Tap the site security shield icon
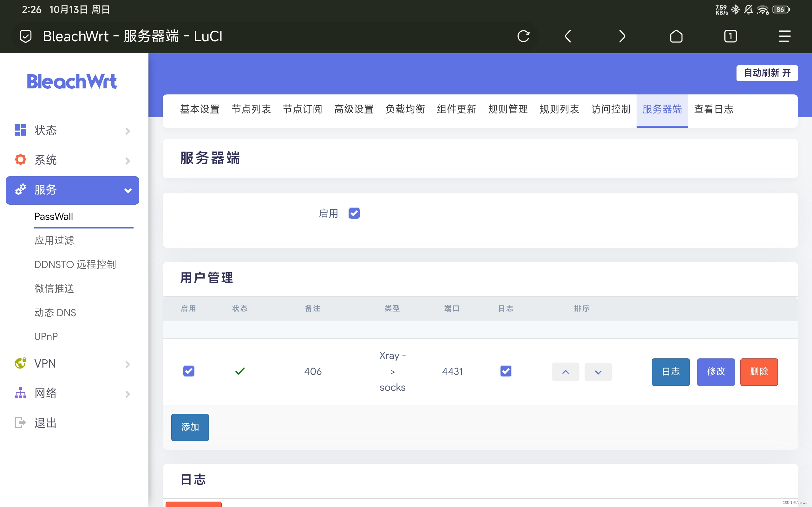The width and height of the screenshot is (812, 507). point(25,36)
